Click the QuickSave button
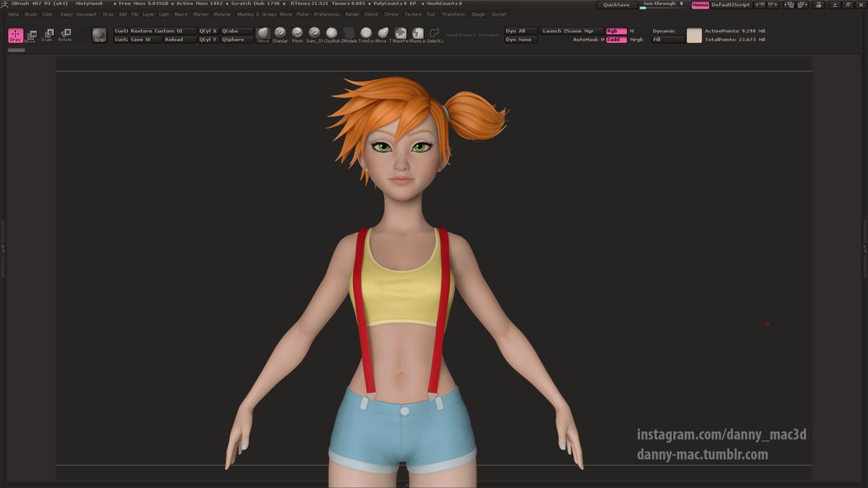The image size is (868, 488). tap(617, 5)
